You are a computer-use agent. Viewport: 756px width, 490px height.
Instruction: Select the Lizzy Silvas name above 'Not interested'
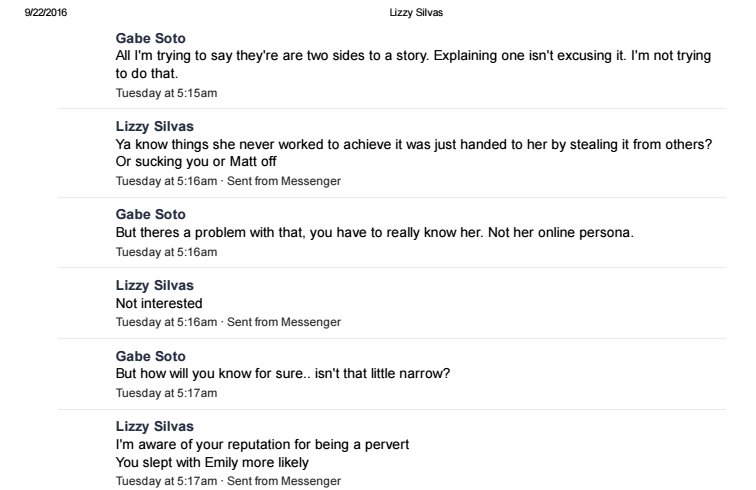pyautogui.click(x=154, y=285)
